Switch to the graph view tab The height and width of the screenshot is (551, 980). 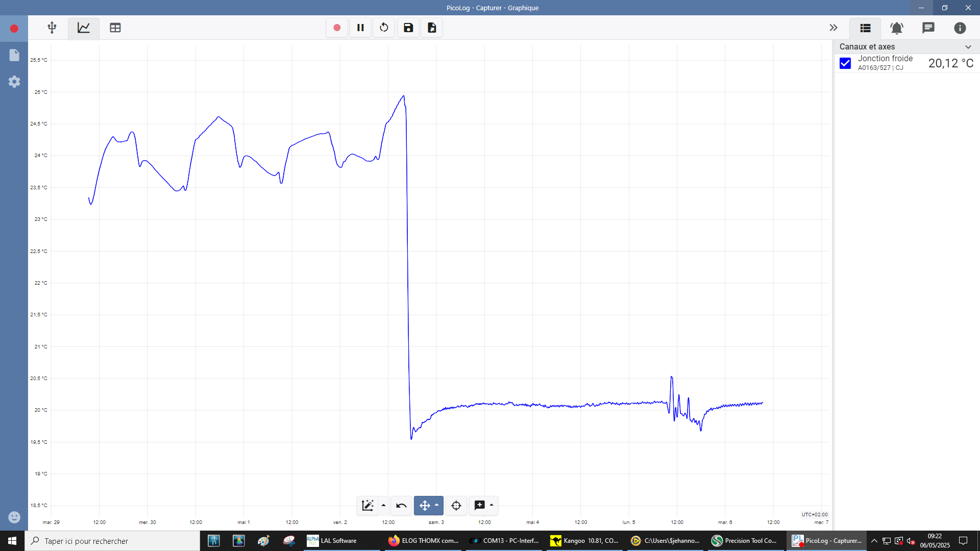[x=84, y=28]
